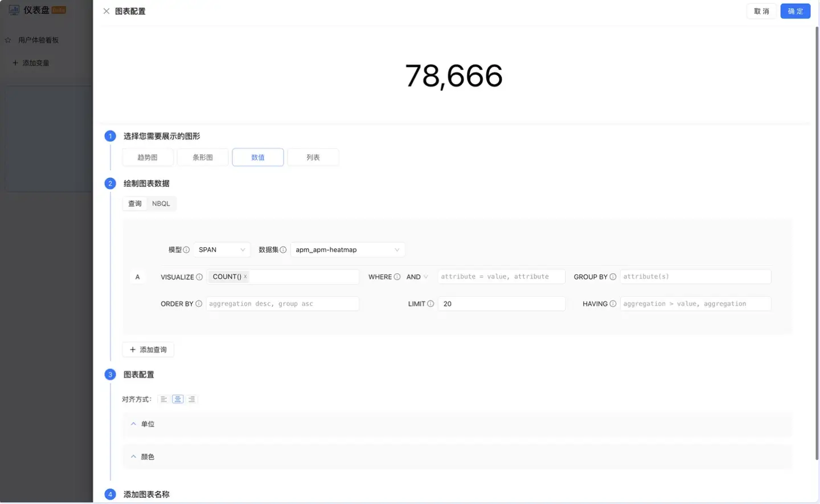The image size is (820, 504).
Task: Click the LIMIT info icon
Action: (x=430, y=304)
